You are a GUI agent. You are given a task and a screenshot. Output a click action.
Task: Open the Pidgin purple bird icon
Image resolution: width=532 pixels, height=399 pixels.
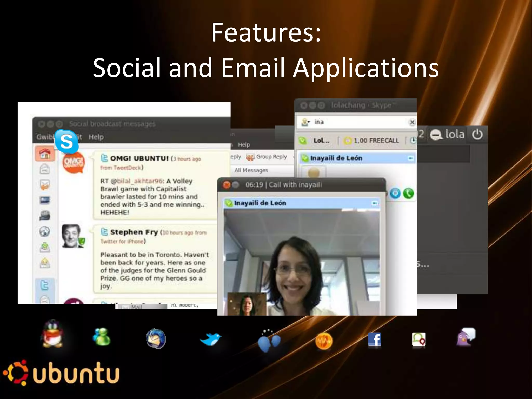[x=466, y=337]
